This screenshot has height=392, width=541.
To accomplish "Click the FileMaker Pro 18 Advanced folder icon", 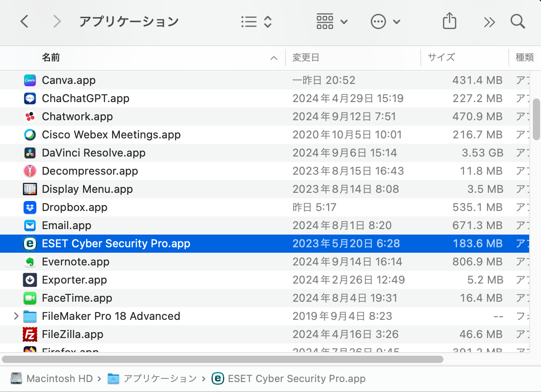I will (30, 316).
